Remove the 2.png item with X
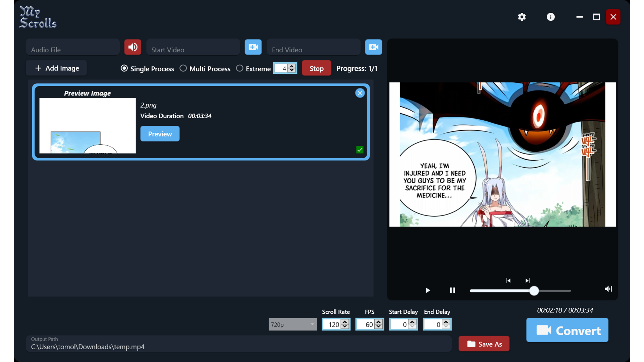Image resolution: width=644 pixels, height=362 pixels. [360, 93]
